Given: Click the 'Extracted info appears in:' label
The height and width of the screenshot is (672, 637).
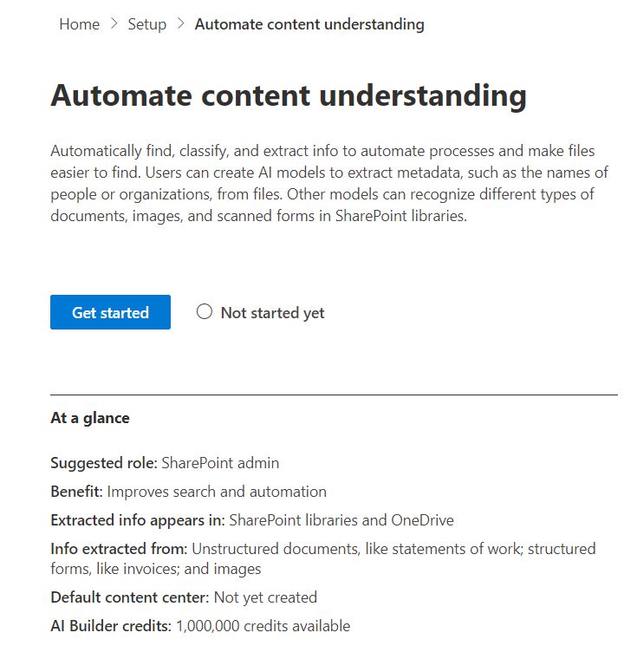Looking at the screenshot, I should coord(138,520).
